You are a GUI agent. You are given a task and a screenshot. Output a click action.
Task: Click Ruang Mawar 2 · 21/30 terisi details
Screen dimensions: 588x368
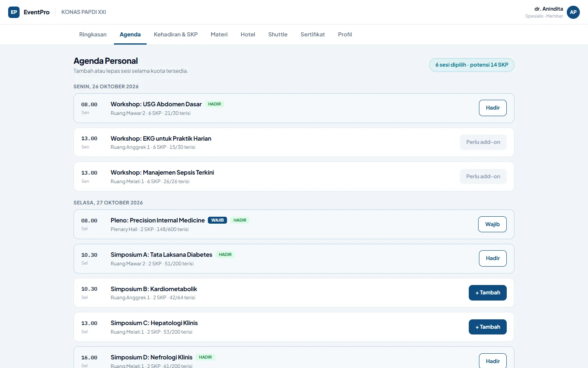click(151, 113)
